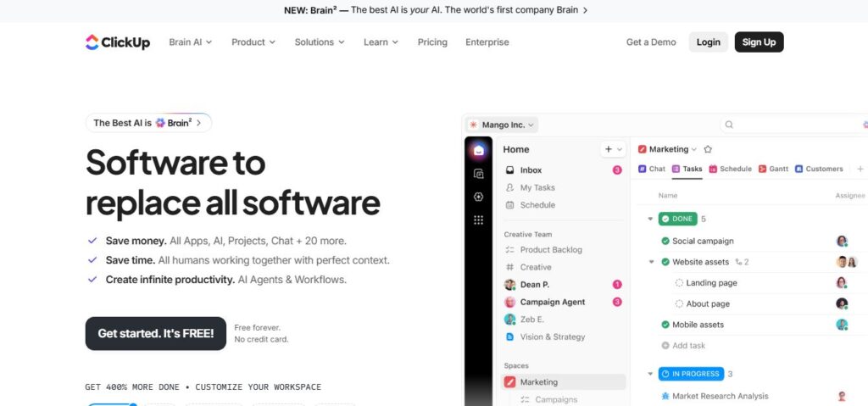The height and width of the screenshot is (406, 868).
Task: Switch to the Tasks tab
Action: pyautogui.click(x=687, y=169)
